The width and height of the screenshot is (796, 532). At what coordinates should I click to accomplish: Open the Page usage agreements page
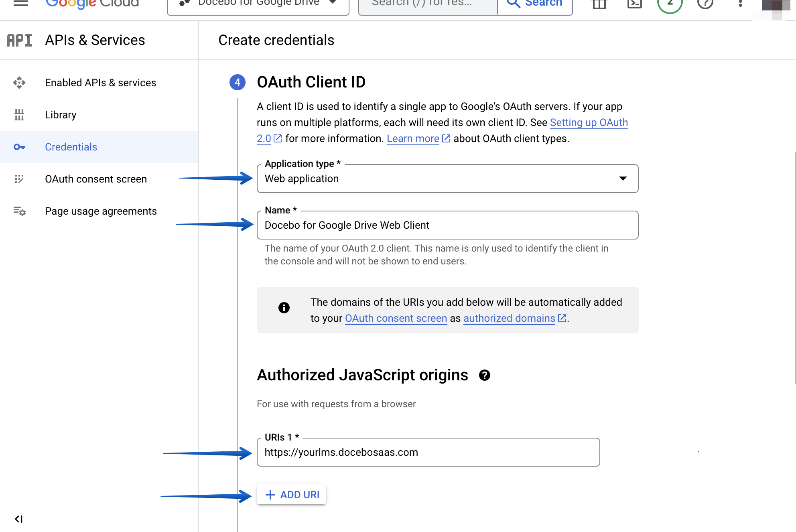(100, 211)
